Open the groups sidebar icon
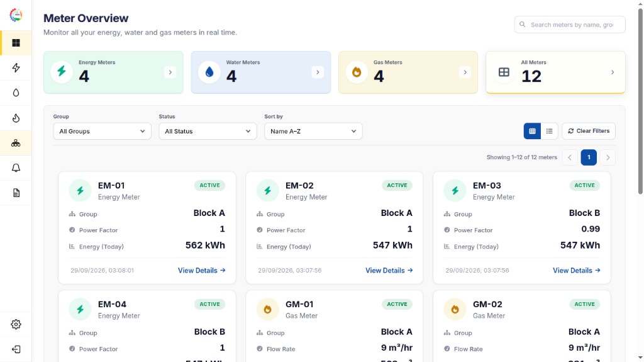 pos(16,143)
